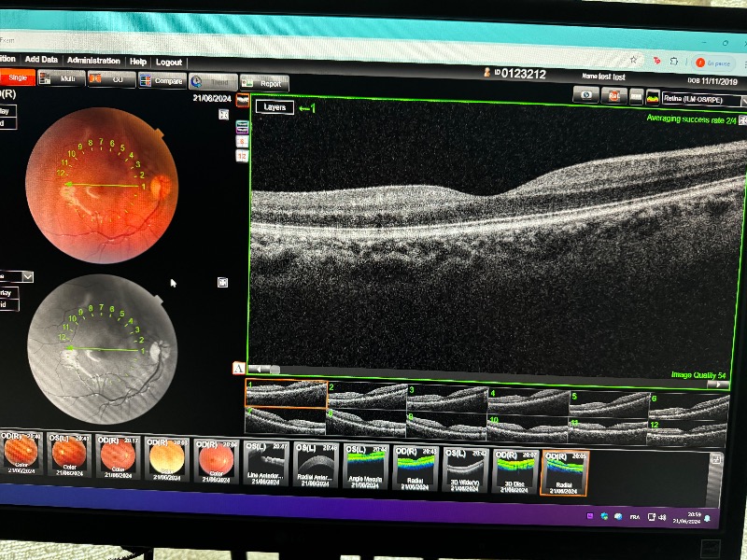
Task: Click the taskbar notification bell icon
Action: [x=708, y=518]
